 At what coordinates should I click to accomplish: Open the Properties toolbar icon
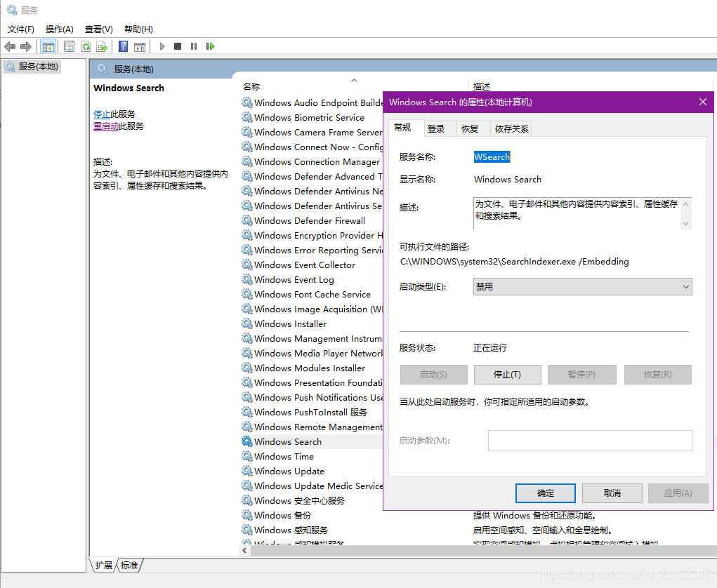[69, 46]
